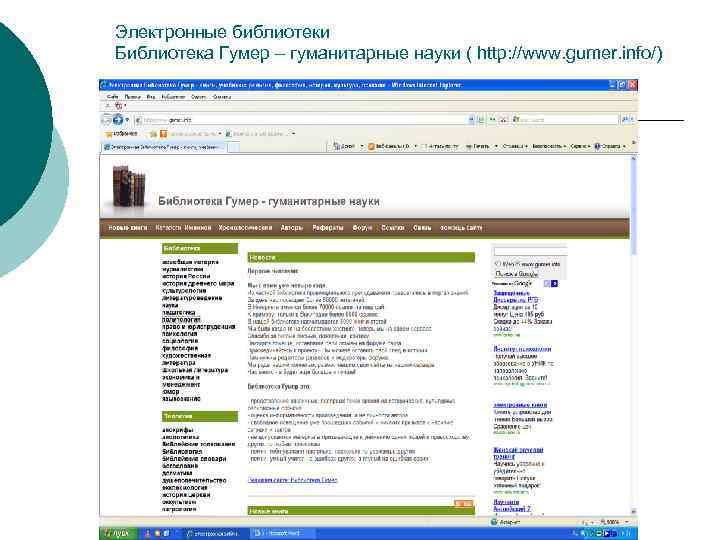This screenshot has width=720, height=540.
Task: Open the Авторы navigation link
Action: coord(292,228)
